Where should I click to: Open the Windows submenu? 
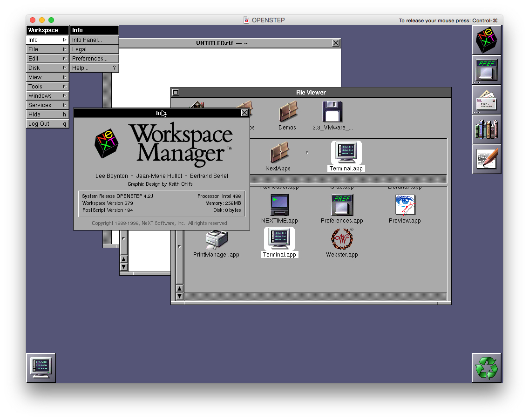point(47,96)
